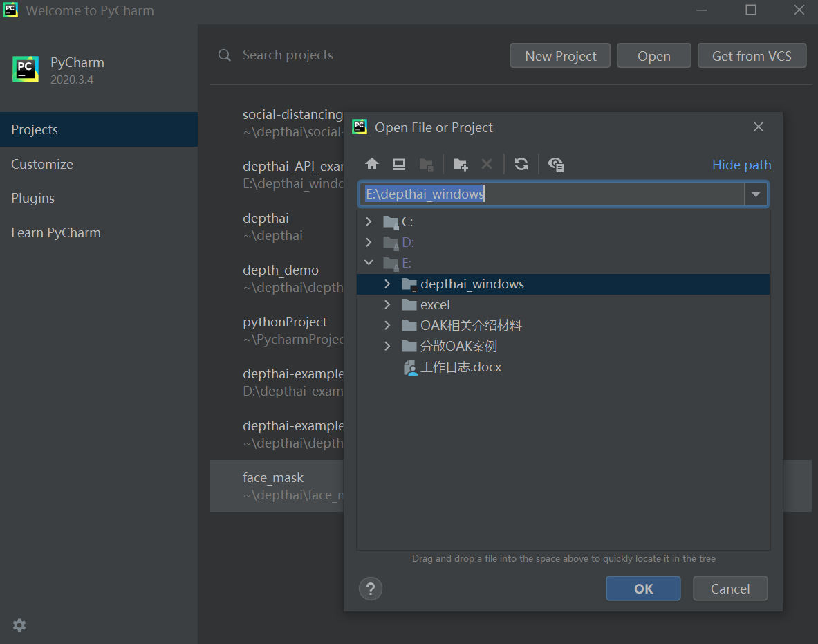Image resolution: width=818 pixels, height=644 pixels.
Task: Refresh the file tree
Action: point(521,165)
